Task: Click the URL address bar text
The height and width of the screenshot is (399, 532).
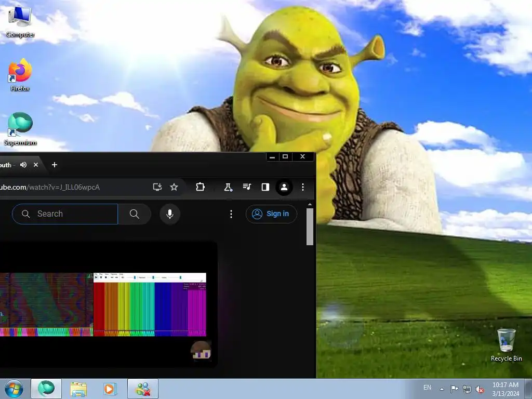Action: (49, 187)
